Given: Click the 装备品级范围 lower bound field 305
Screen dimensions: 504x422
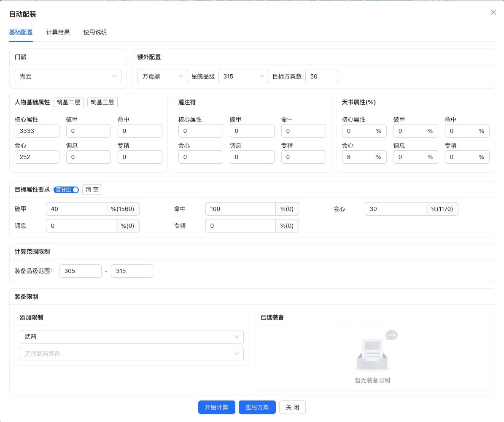Looking at the screenshot, I should 81,271.
